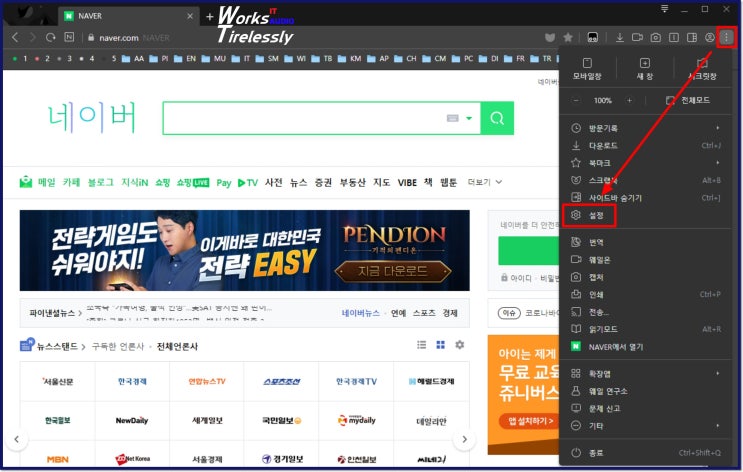Click the camera capture icon in toolbar

pyautogui.click(x=655, y=37)
